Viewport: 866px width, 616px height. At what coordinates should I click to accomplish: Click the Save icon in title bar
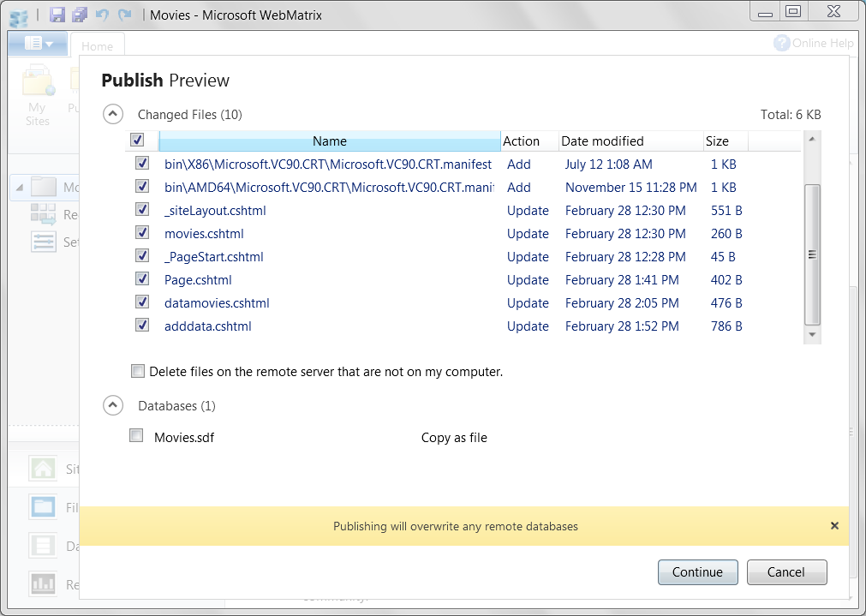point(57,15)
